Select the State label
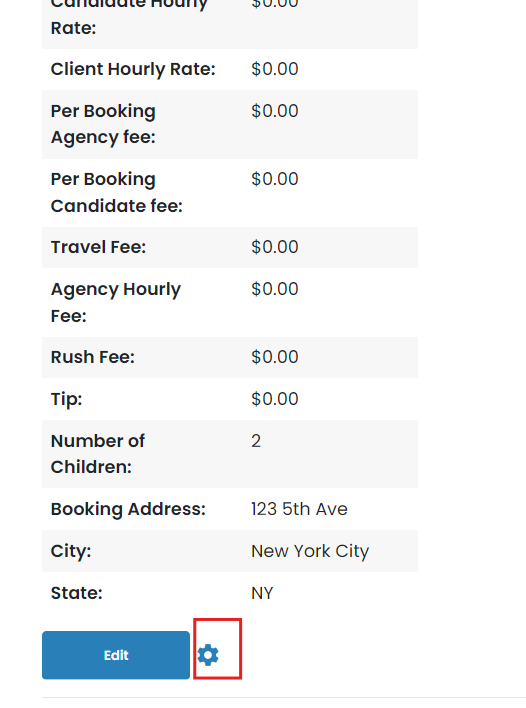Image resolution: width=526 pixels, height=708 pixels. point(77,593)
